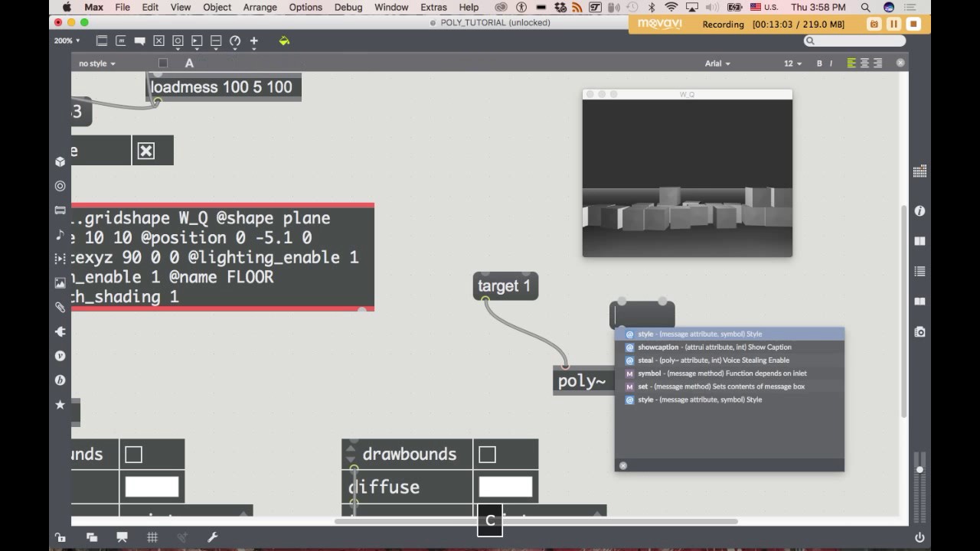
Task: Center text alignment in format bar
Action: point(864,64)
